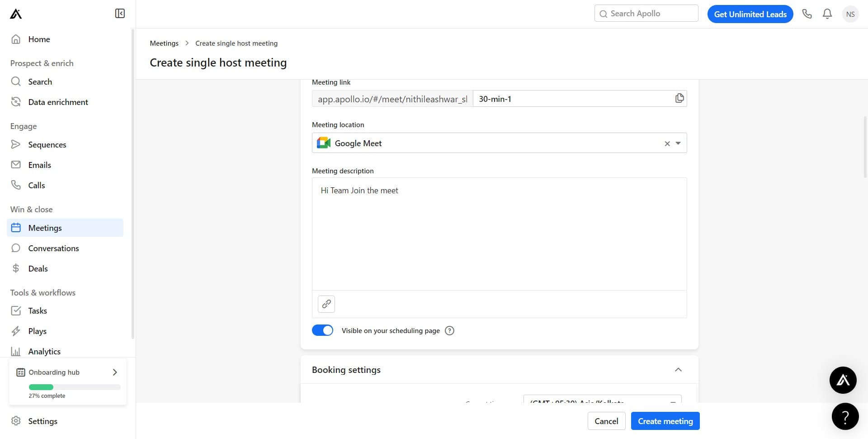Insert a link in the meeting description

pyautogui.click(x=326, y=304)
